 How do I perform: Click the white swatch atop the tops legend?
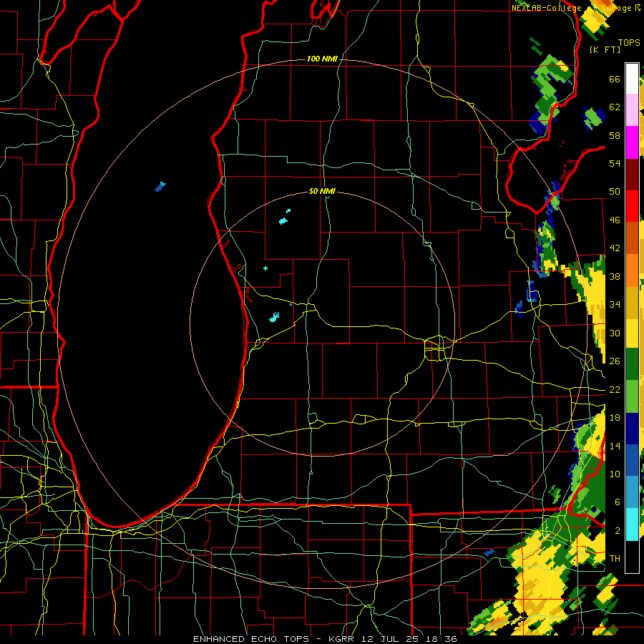(632, 79)
